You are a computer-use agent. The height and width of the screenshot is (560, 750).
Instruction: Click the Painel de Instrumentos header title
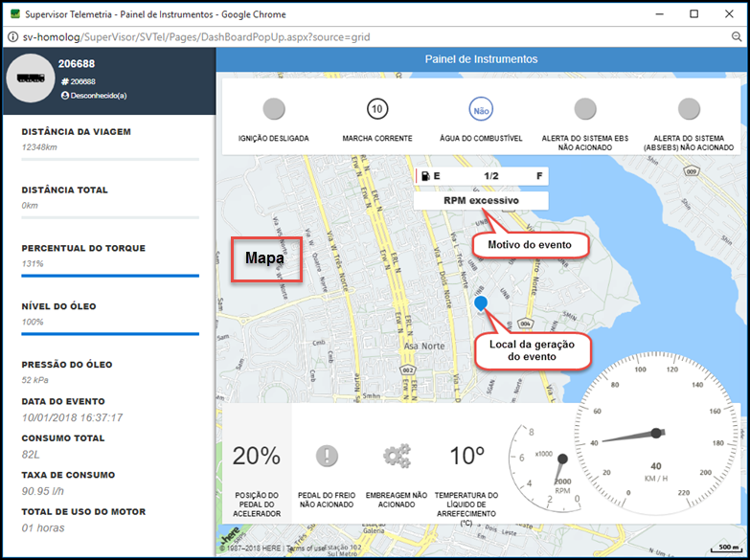[481, 59]
